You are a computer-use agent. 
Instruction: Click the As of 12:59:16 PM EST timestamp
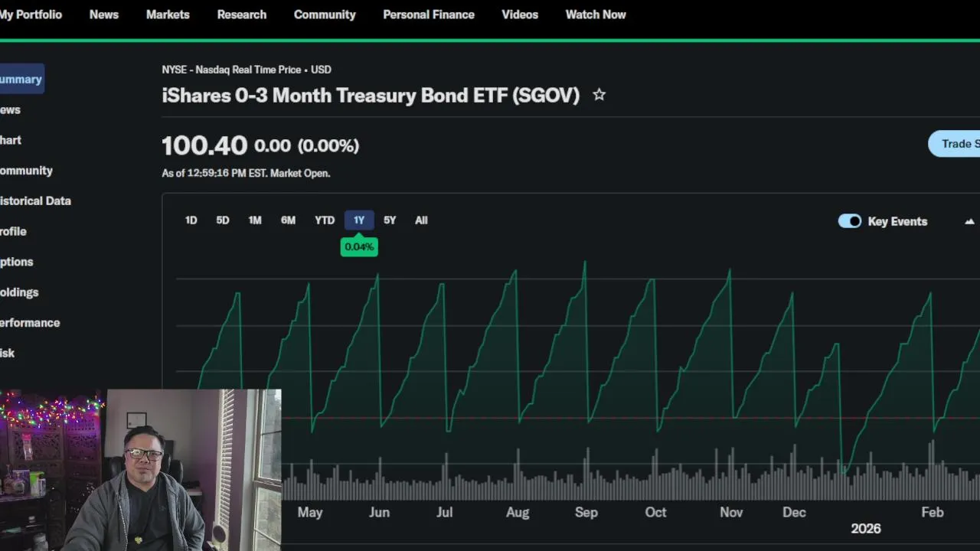coord(246,174)
